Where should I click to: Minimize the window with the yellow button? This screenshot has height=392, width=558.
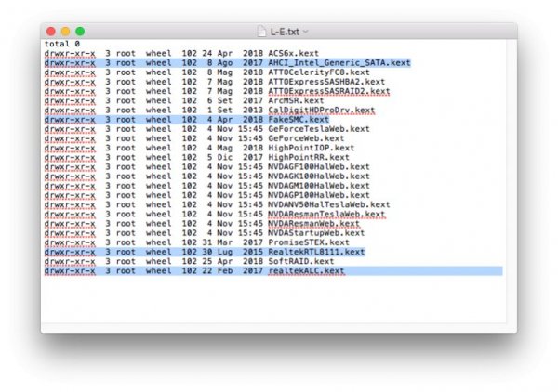[65, 32]
